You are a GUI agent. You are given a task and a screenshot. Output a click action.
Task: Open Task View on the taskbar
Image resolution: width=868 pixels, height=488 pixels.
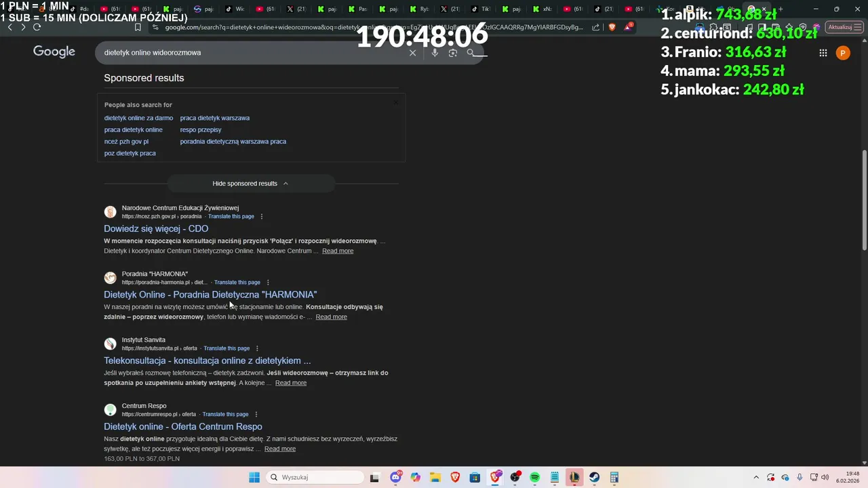pos(374,477)
